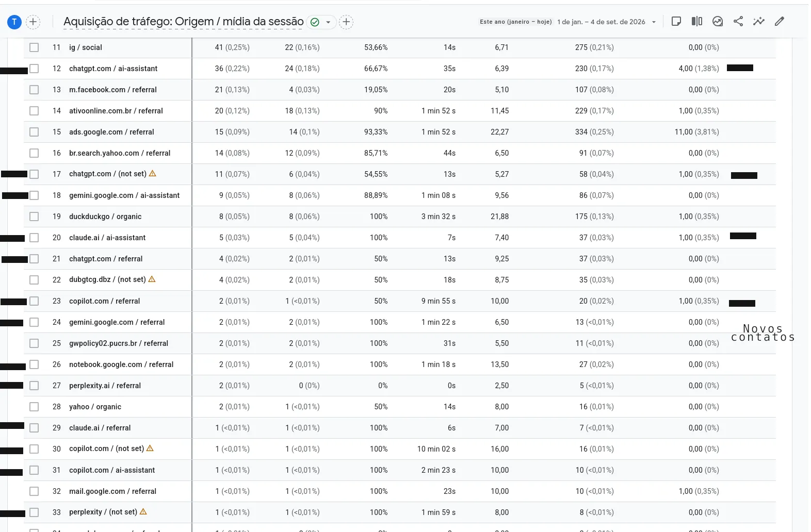Click the copilot.com / referral source text
Screen dimensions: 811x532
105,301
